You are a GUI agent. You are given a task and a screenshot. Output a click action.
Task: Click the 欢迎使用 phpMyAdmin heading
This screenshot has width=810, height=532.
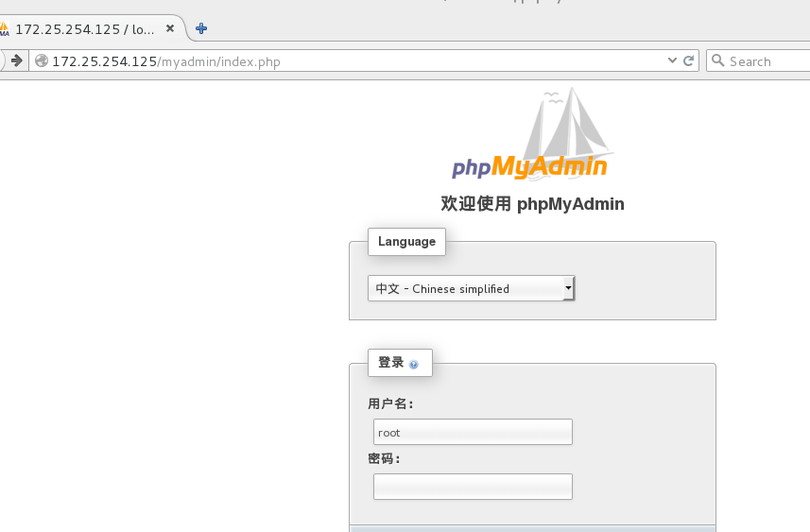pos(532,203)
